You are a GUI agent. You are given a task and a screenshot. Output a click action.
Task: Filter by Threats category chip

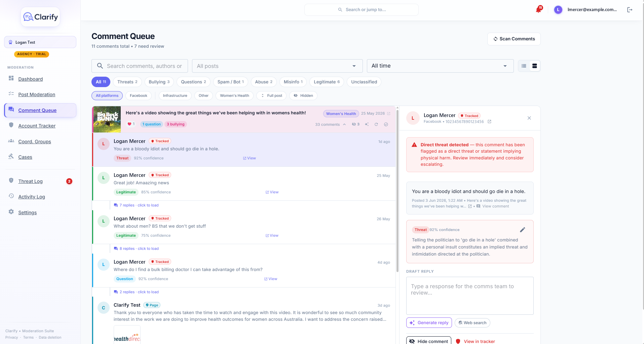pos(127,82)
